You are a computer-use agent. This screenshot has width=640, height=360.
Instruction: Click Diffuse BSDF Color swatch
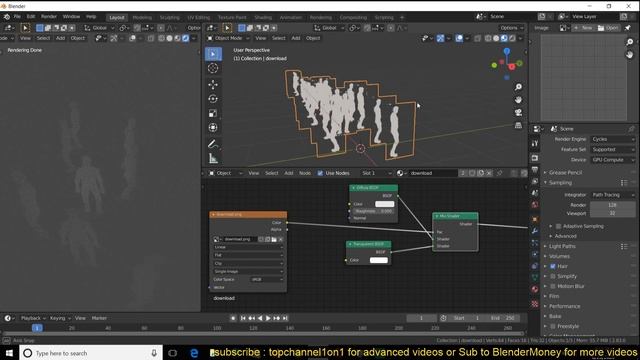click(x=384, y=204)
